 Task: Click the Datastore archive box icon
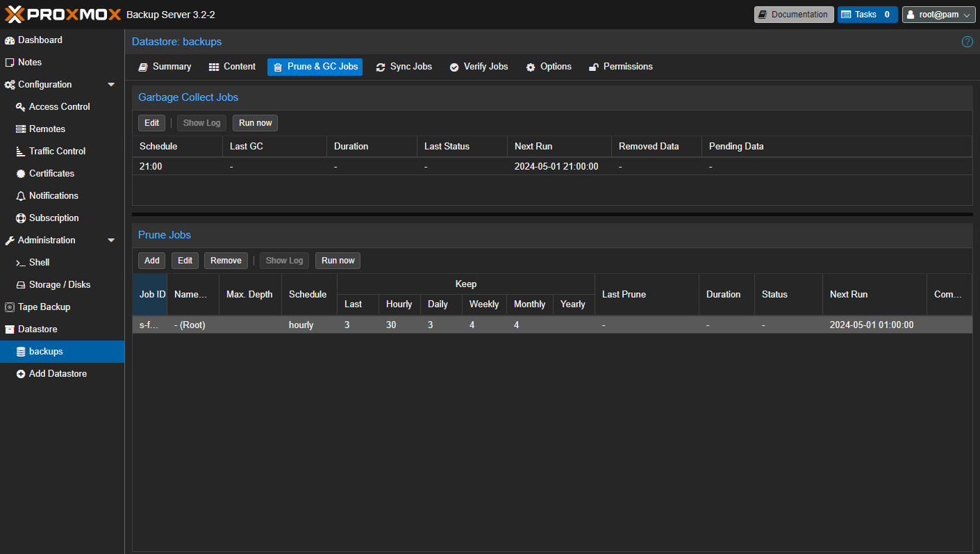pos(10,329)
